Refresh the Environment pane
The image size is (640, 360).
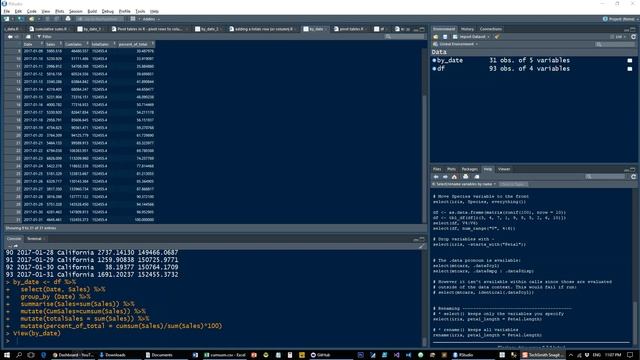coord(633,37)
